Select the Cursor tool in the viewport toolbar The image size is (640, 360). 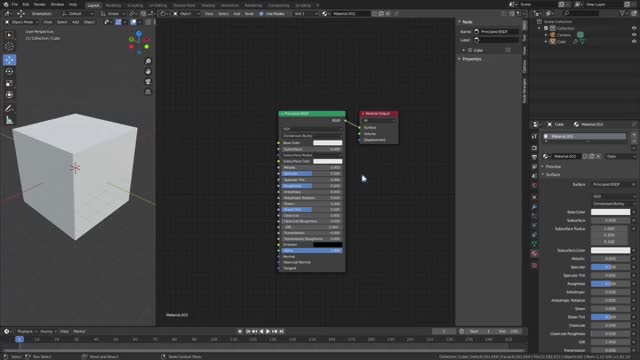coord(9,47)
